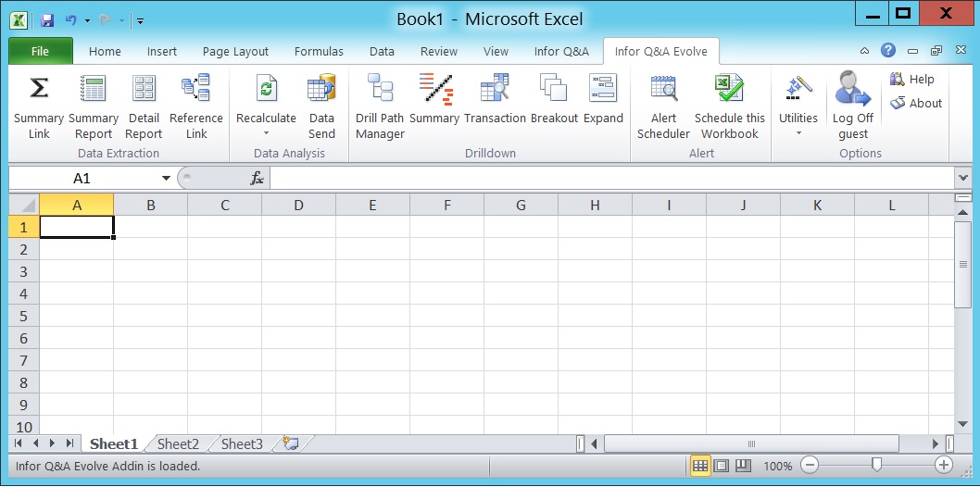Open the About info
The width and height of the screenshot is (980, 487).
916,103
